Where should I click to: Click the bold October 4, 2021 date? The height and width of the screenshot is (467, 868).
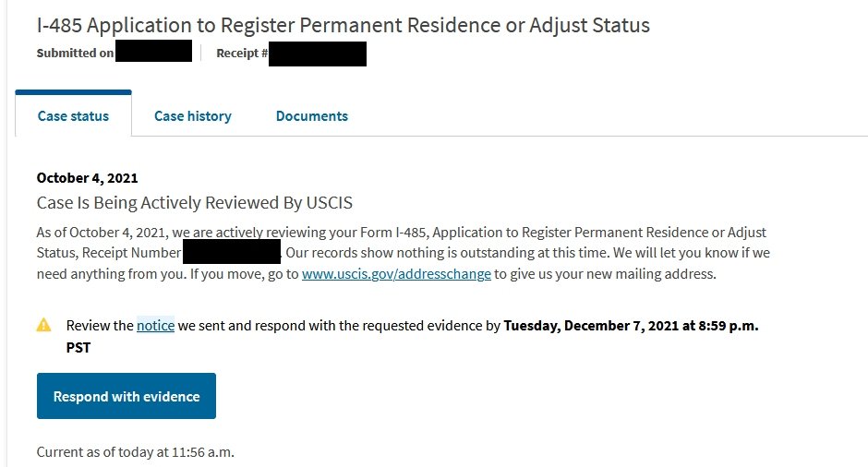(88, 177)
